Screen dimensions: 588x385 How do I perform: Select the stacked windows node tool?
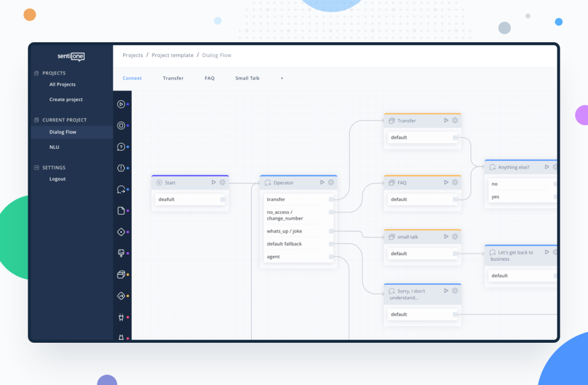[x=121, y=274]
